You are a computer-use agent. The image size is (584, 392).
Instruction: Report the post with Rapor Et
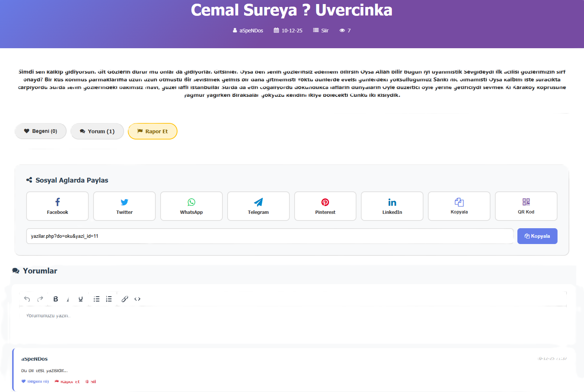click(x=152, y=131)
